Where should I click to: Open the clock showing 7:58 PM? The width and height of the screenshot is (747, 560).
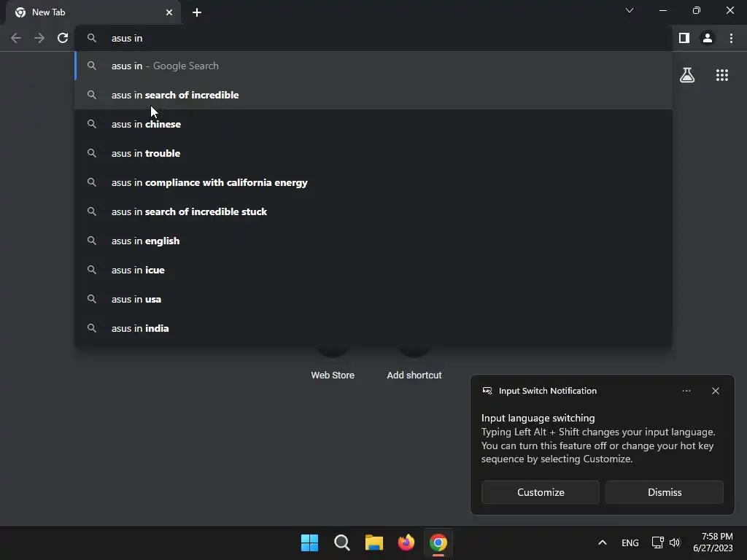click(x=713, y=542)
